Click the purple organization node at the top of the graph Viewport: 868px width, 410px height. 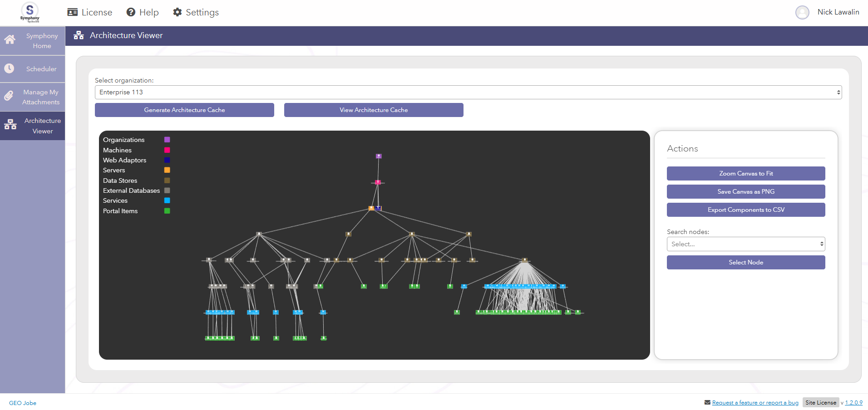point(379,156)
